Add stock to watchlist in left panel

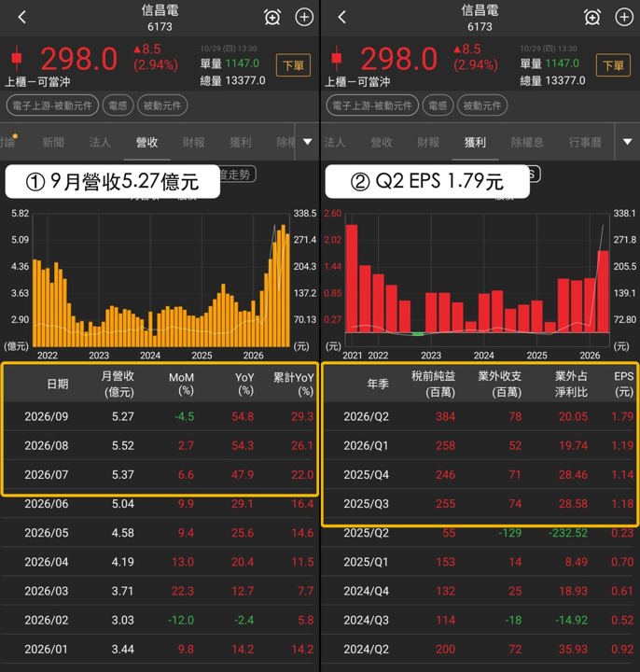click(x=304, y=17)
